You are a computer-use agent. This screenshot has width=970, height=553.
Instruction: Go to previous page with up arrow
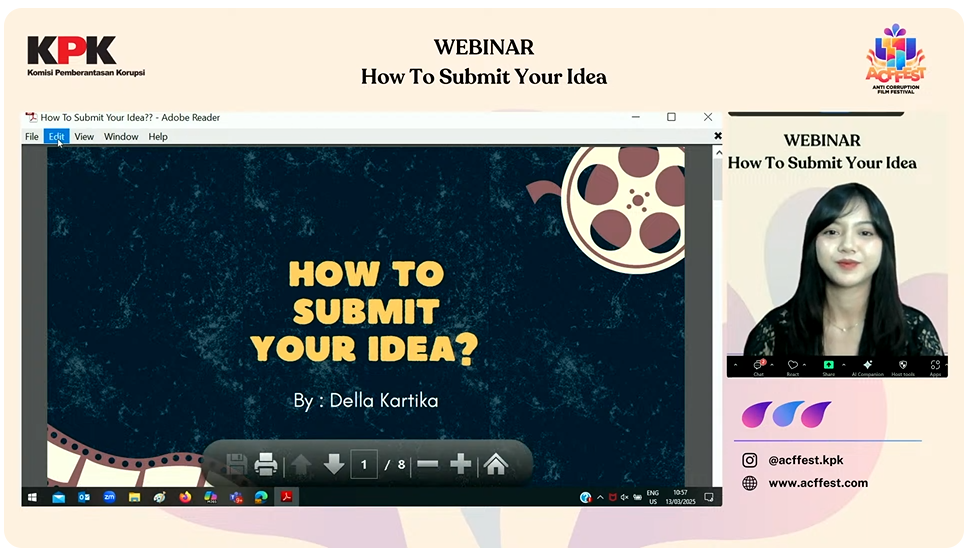coord(301,464)
